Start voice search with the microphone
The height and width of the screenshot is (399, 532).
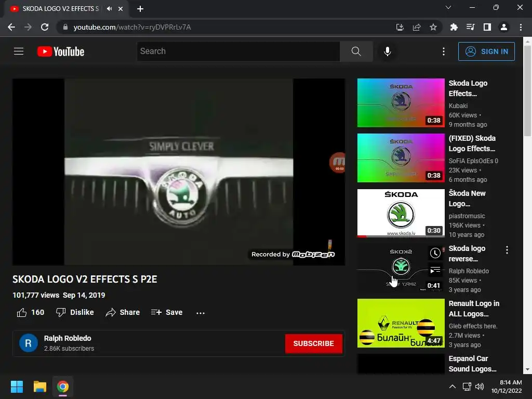387,51
